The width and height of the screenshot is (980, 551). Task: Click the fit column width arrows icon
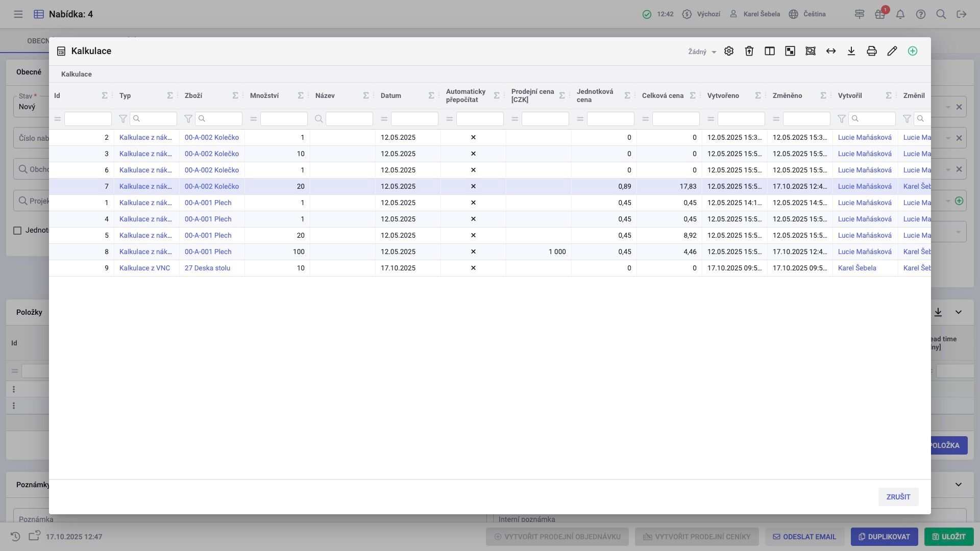coord(830,51)
